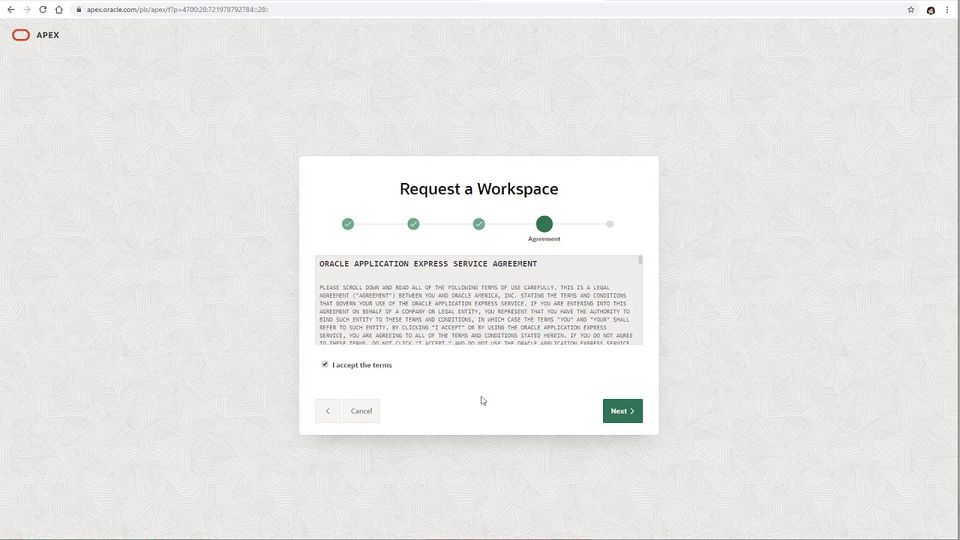The height and width of the screenshot is (540, 960).
Task: Select the current Agreement wizard step
Action: [544, 224]
